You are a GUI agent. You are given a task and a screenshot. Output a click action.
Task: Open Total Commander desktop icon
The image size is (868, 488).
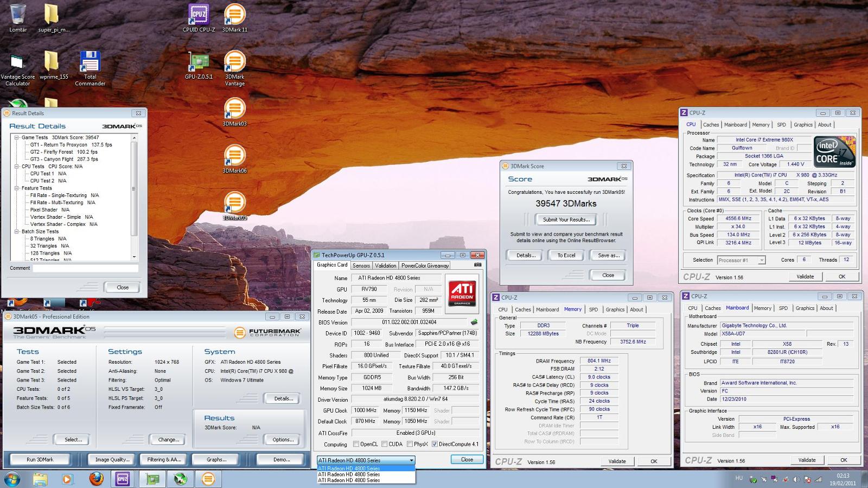[90, 68]
